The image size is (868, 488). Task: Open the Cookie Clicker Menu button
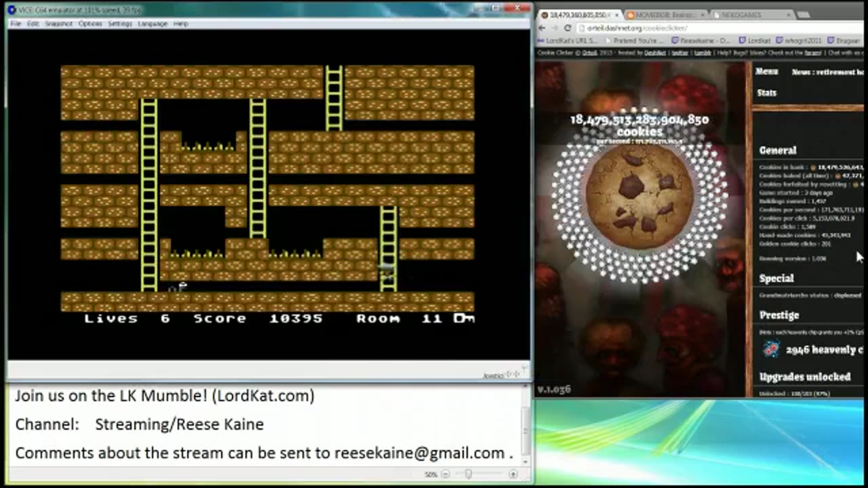[x=767, y=71]
